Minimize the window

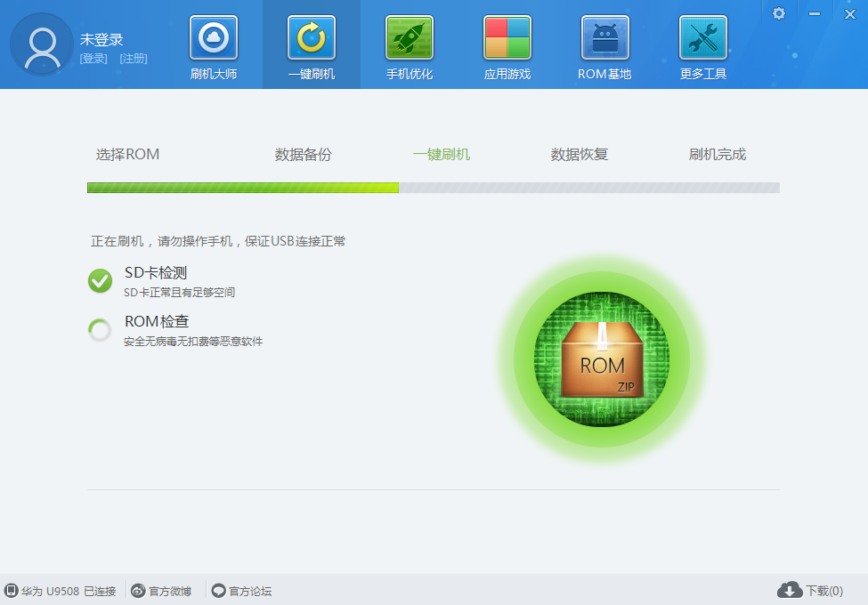(815, 14)
